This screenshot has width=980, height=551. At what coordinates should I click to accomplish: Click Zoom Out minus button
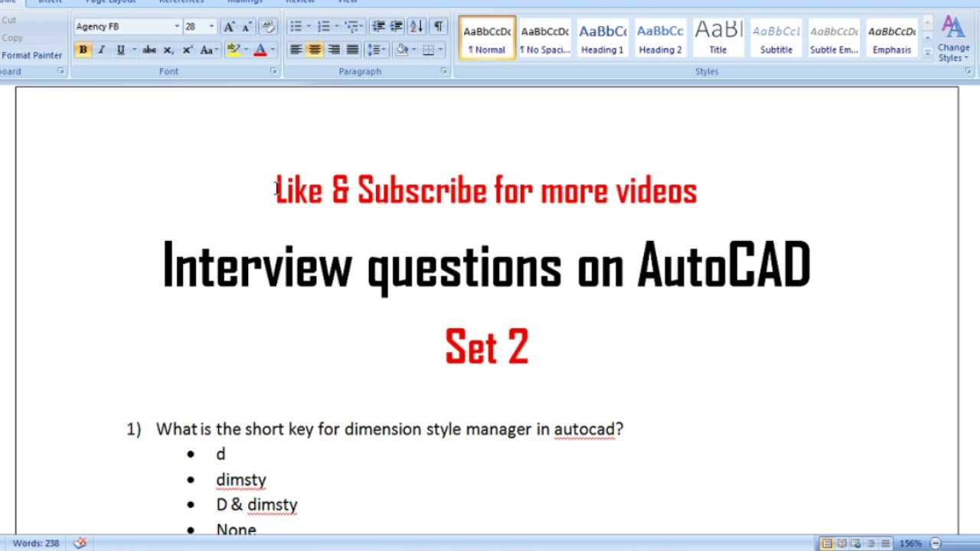point(936,543)
